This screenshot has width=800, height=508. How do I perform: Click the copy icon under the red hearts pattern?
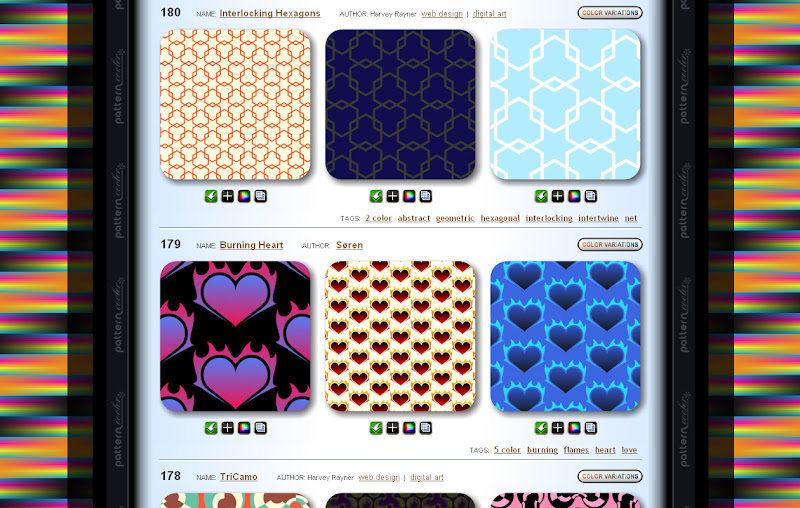point(426,428)
